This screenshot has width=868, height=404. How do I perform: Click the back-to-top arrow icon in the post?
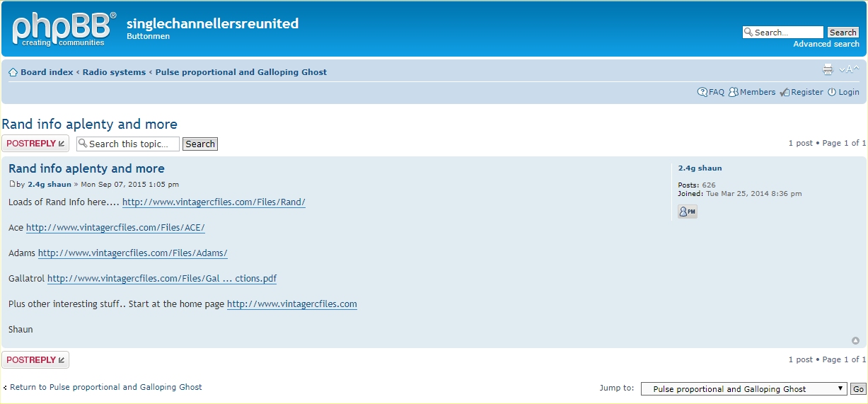[x=855, y=340]
